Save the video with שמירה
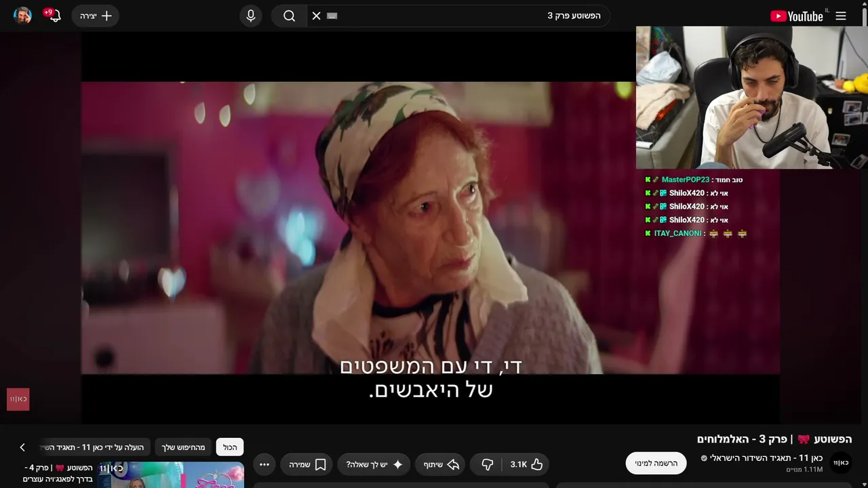This screenshot has width=868, height=488. [308, 464]
